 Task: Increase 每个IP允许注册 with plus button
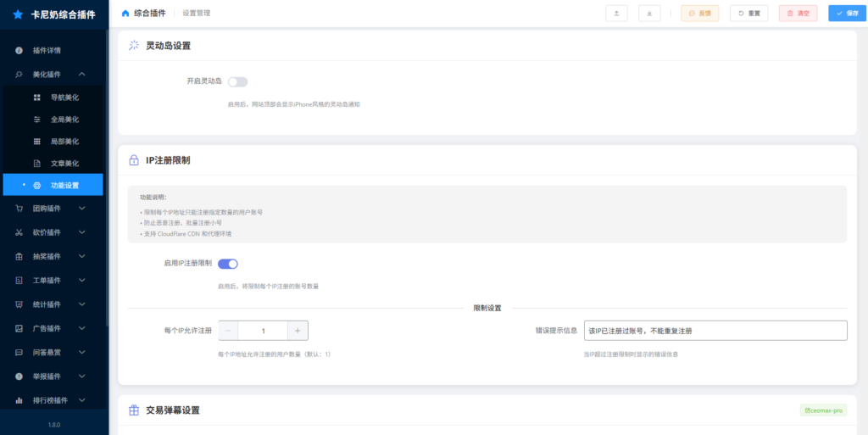click(x=298, y=331)
